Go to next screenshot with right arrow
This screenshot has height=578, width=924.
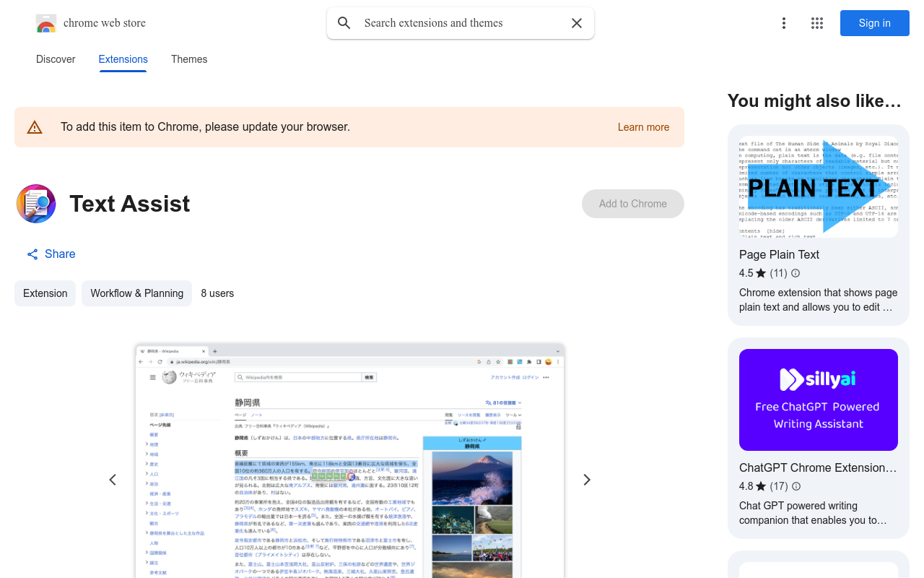coord(587,480)
